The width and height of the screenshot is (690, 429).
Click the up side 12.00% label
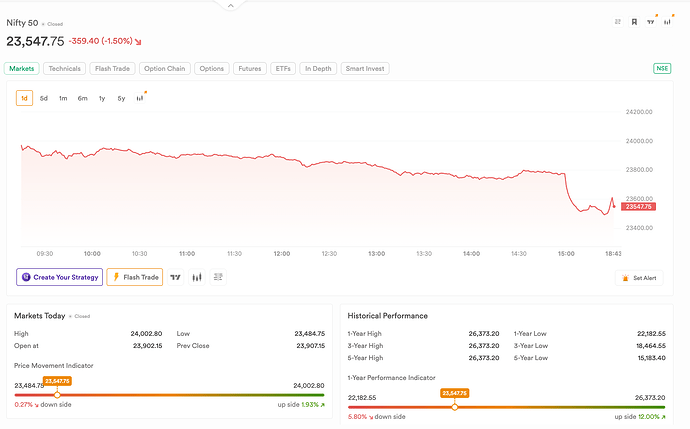click(x=640, y=417)
